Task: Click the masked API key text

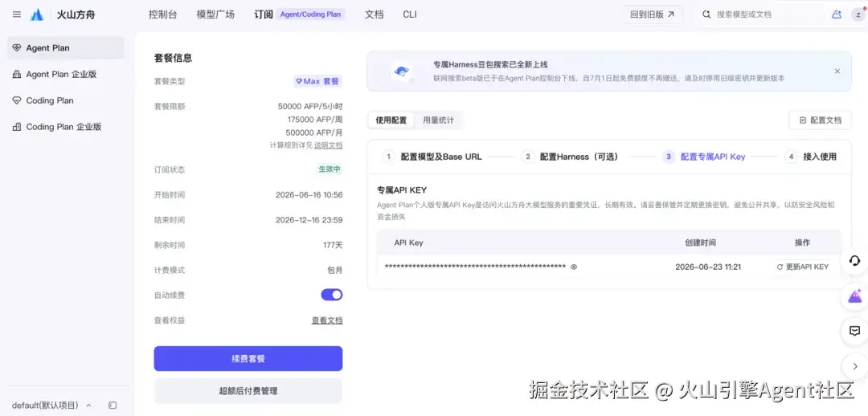Action: pyautogui.click(x=475, y=267)
